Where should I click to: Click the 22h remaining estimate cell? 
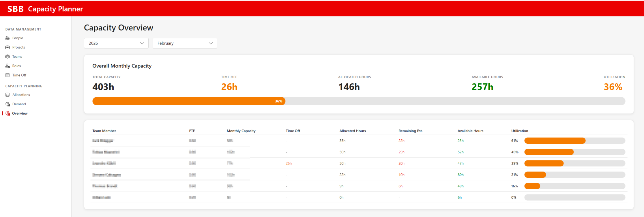point(402,141)
